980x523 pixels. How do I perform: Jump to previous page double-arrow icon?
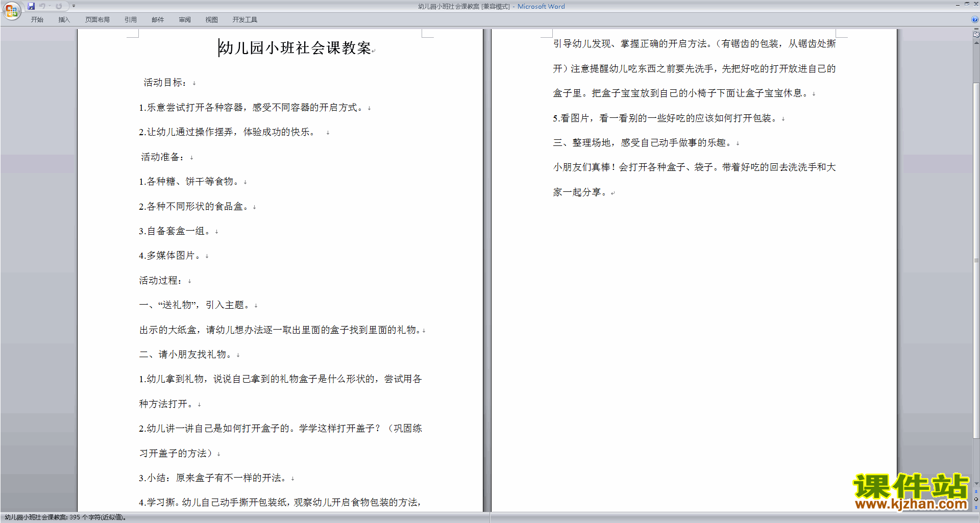pos(976,491)
